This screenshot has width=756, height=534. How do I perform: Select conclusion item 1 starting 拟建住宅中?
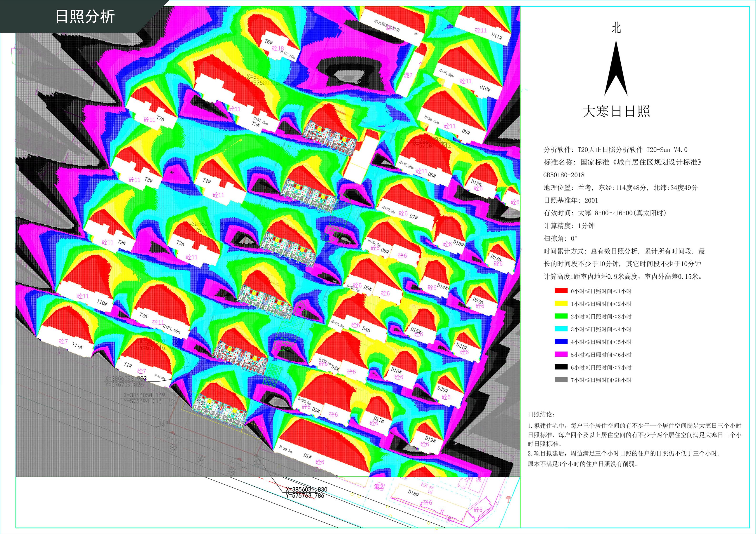pos(635,435)
